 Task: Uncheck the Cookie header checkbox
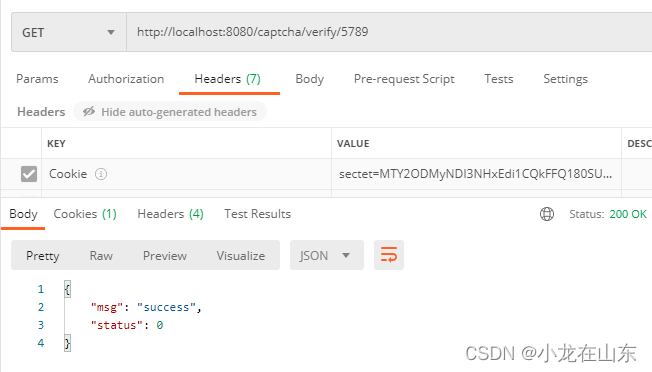click(29, 174)
